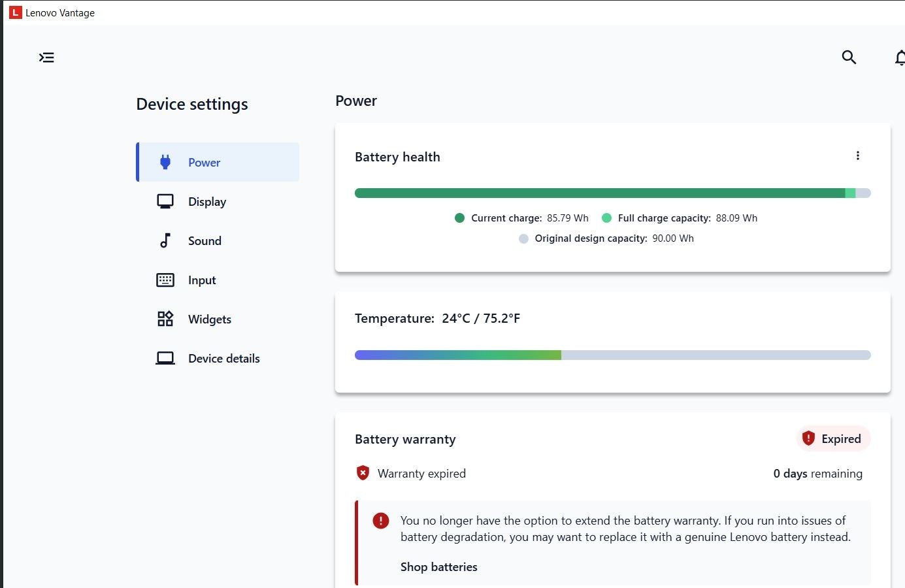Click the 24°C / 75.2°F temperature reading

pos(481,318)
